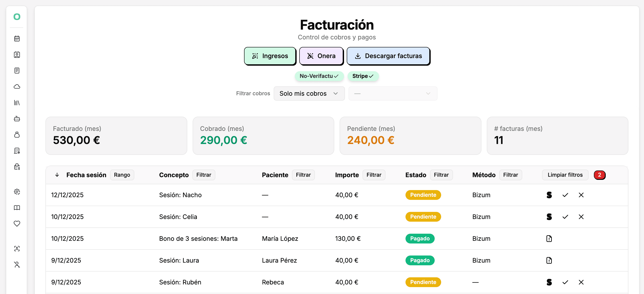The image size is (644, 294).
Task: Toggle the Stripe option
Action: [x=363, y=76]
